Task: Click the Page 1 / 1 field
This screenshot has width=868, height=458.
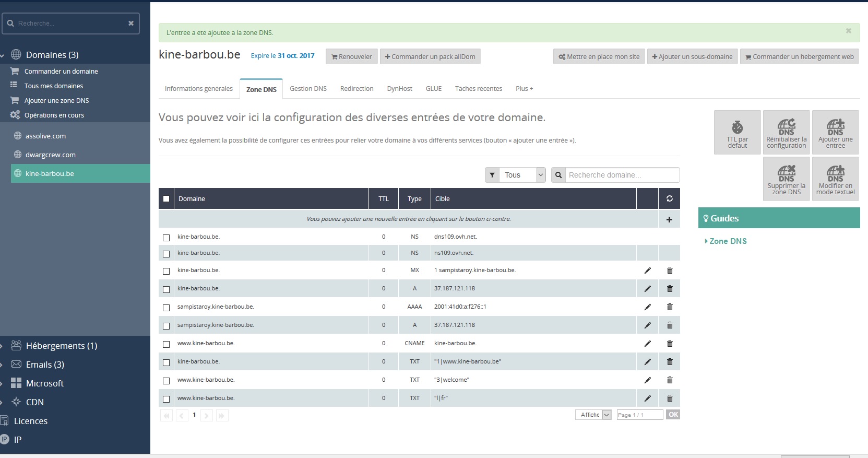Action: (640, 415)
